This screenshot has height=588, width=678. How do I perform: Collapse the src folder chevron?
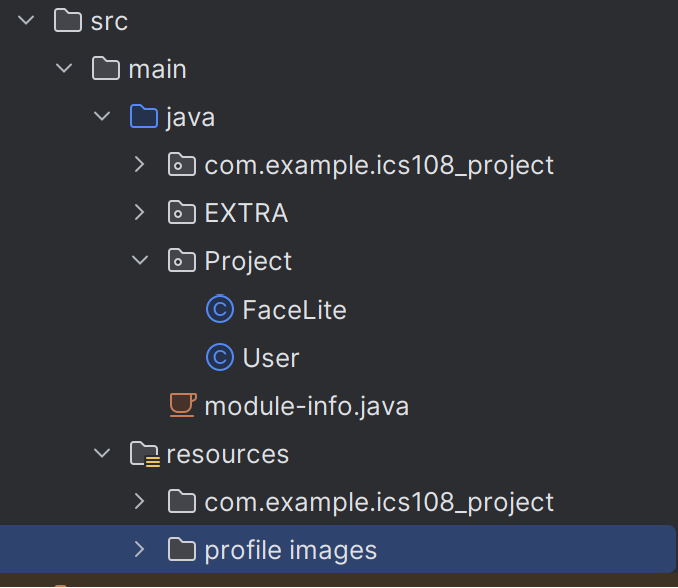pos(27,20)
